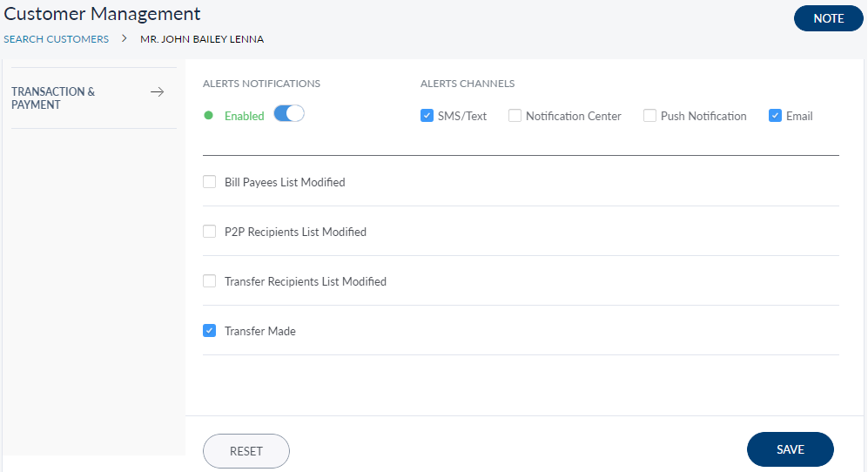Screen dimensions: 868x472
Task: Disable the Transfer Made alert checkbox
Action: [x=209, y=331]
